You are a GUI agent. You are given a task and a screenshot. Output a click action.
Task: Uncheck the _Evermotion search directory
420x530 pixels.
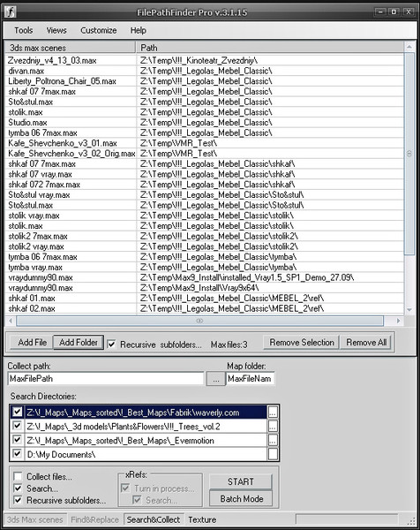[17, 439]
